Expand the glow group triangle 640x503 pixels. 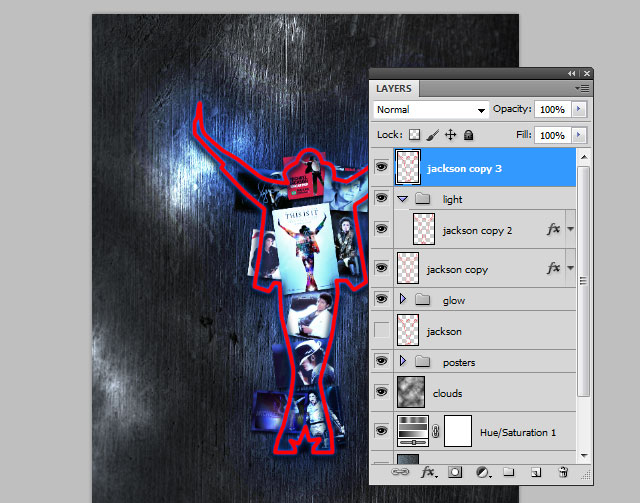[402, 299]
